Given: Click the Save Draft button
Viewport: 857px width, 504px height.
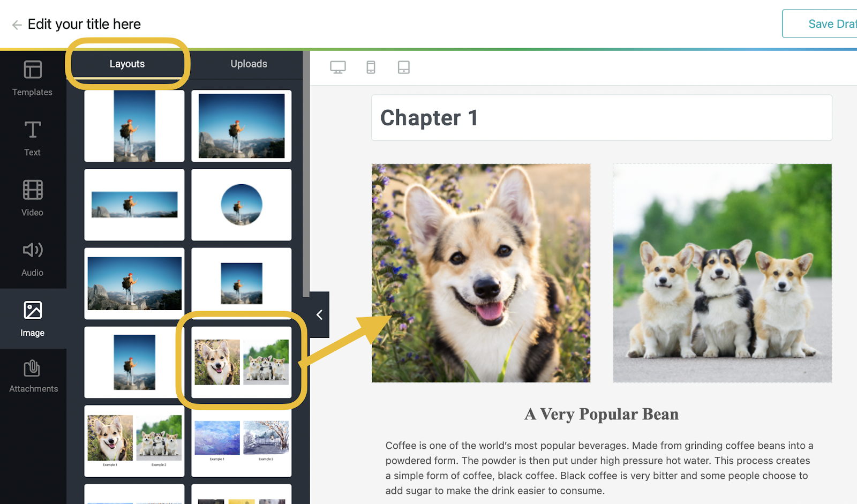Looking at the screenshot, I should point(820,24).
